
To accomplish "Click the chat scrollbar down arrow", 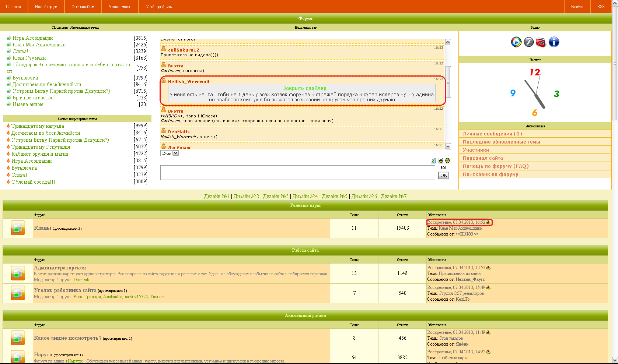I will [x=448, y=146].
